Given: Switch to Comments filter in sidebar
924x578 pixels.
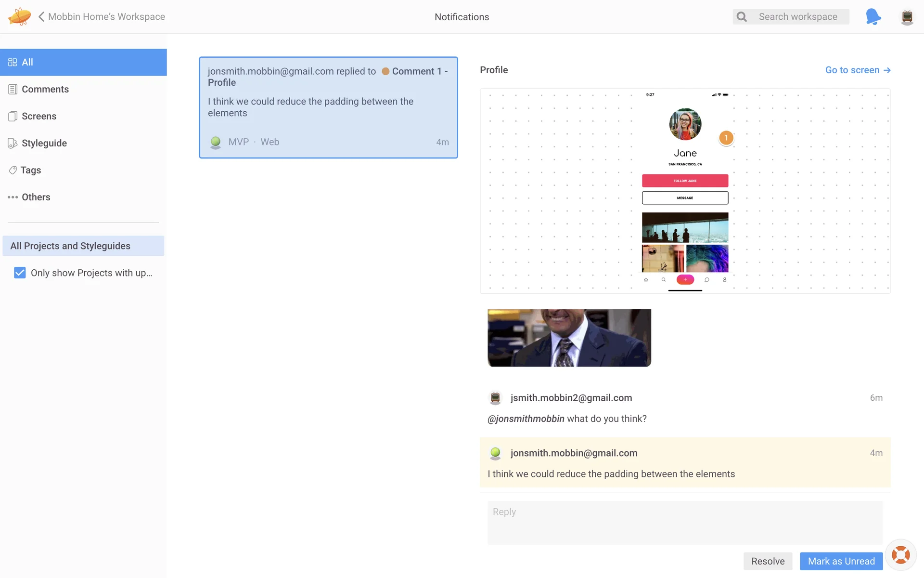Looking at the screenshot, I should (45, 89).
